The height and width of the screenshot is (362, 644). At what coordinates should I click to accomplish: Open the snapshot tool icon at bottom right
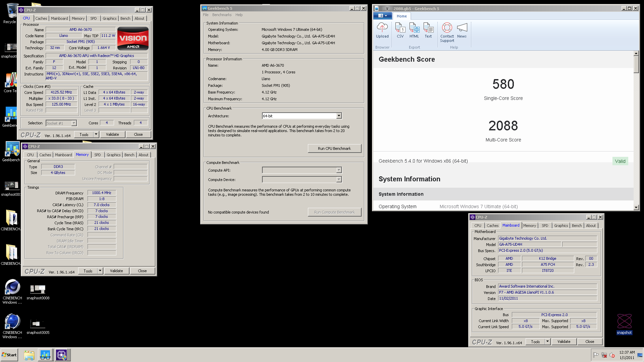click(624, 324)
